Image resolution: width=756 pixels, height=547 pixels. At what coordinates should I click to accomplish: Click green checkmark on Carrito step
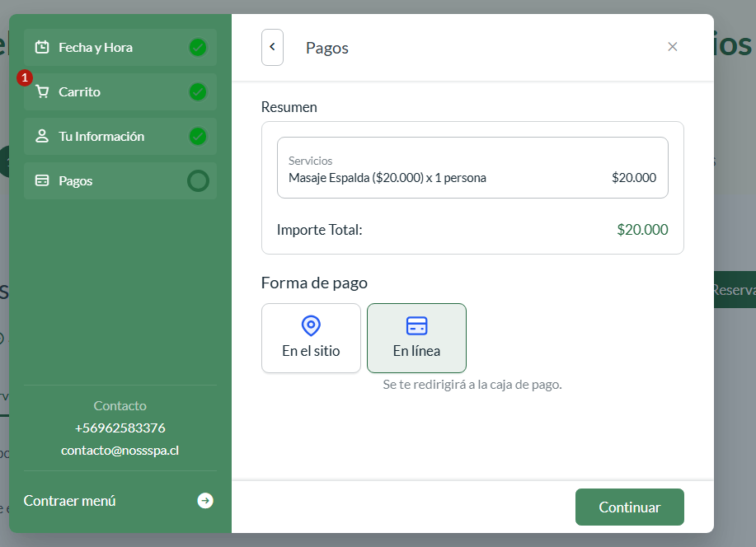(x=198, y=92)
